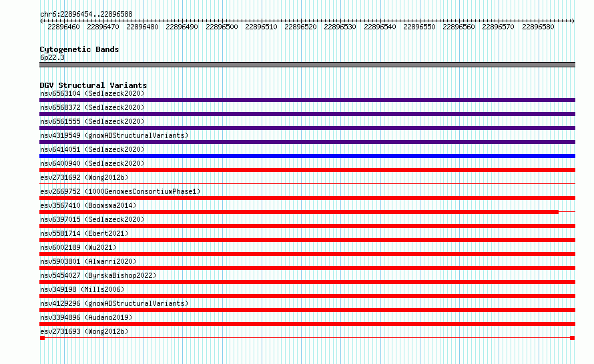Image resolution: width=594 pixels, height=364 pixels.
Task: Click the nsv6563104 (Sedlazeck2020) variant label
Action: tap(92, 93)
